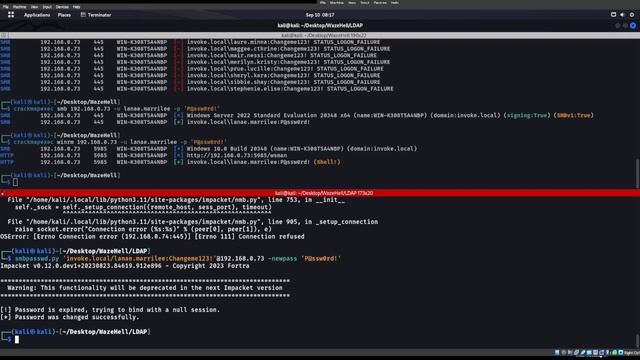640x360 pixels.
Task: Click the Terminator window title kali@kali ~/Desktop/WazeHell/LDAP
Action: pyautogui.click(x=320, y=25)
